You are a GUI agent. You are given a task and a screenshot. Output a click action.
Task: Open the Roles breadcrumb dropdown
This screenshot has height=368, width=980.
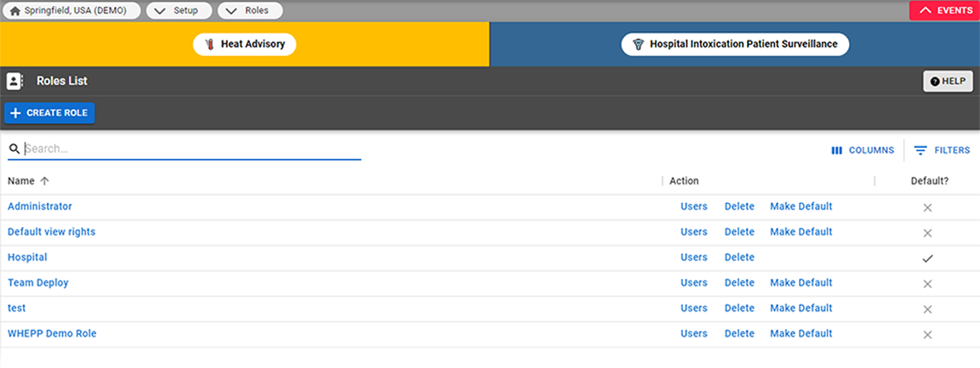[x=250, y=10]
